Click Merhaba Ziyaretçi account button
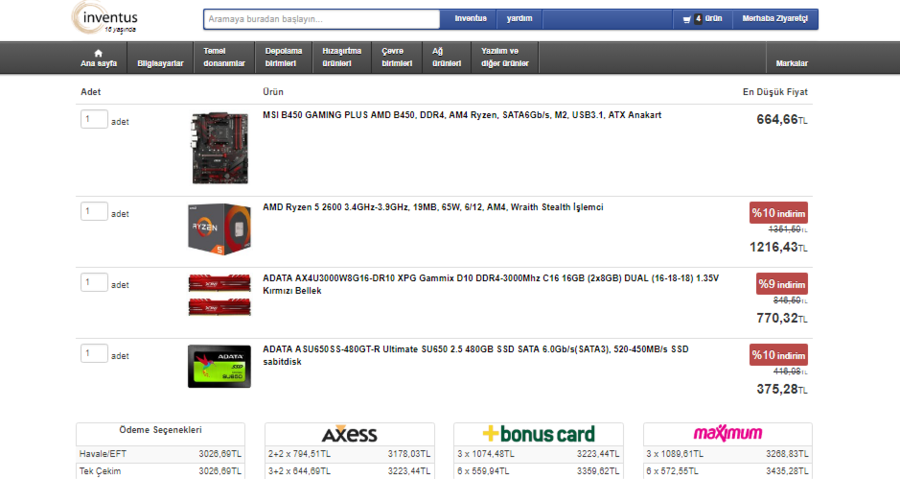Screen dimensions: 900x479 coord(775,18)
